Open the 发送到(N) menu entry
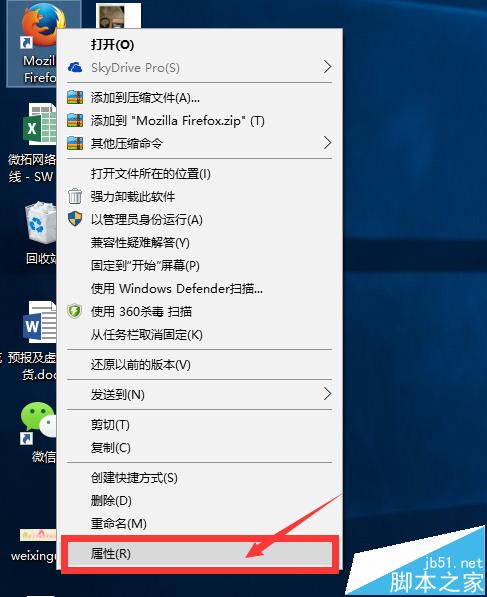The image size is (487, 597). pyautogui.click(x=200, y=394)
